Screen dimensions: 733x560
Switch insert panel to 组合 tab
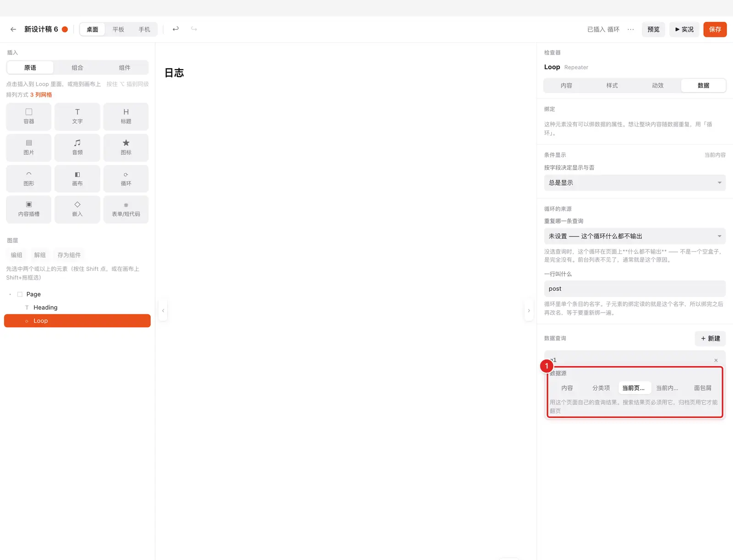(x=77, y=67)
